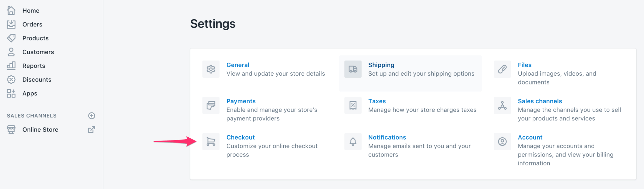The image size is (644, 189).
Task: Click the Payments card icon
Action: pos(211,105)
